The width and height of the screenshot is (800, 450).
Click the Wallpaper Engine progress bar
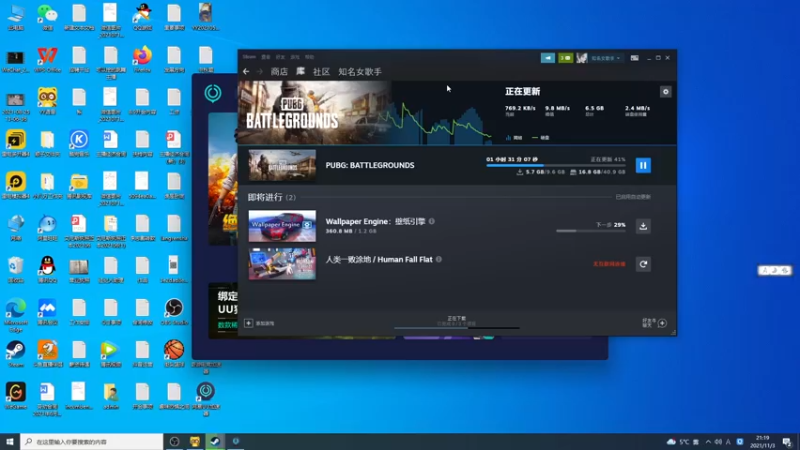[x=590, y=231]
